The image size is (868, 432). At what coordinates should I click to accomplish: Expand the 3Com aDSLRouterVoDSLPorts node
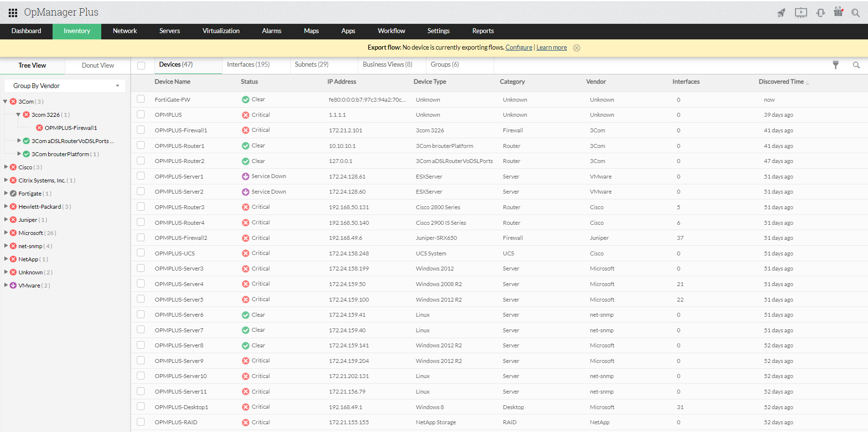click(19, 141)
